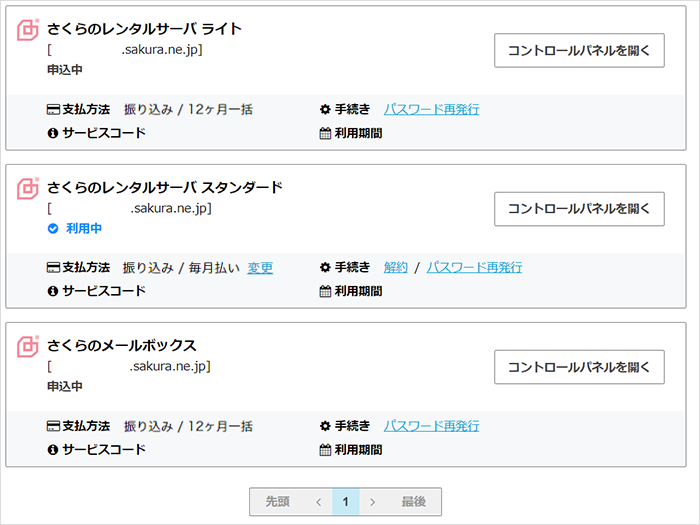This screenshot has height=525, width=700.
Task: Open the control panel for さくらのメールボックス
Action: pyautogui.click(x=579, y=367)
